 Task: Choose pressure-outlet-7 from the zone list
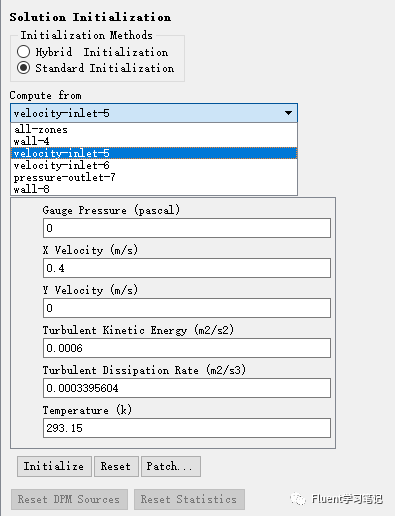click(154, 177)
